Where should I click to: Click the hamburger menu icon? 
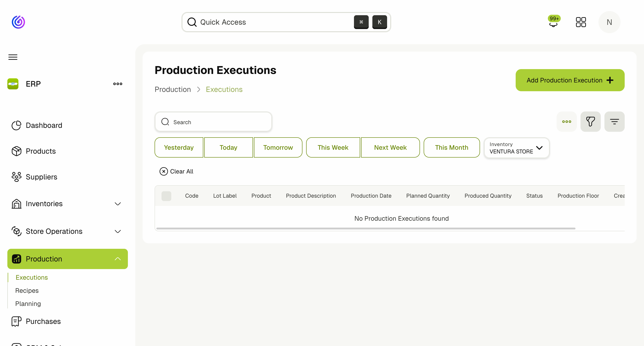tap(12, 57)
